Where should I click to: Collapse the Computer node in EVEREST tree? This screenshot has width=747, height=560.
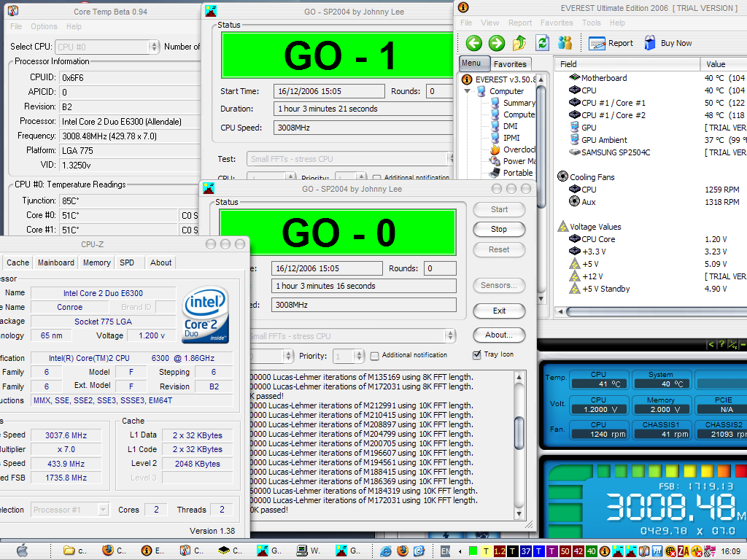tap(468, 91)
